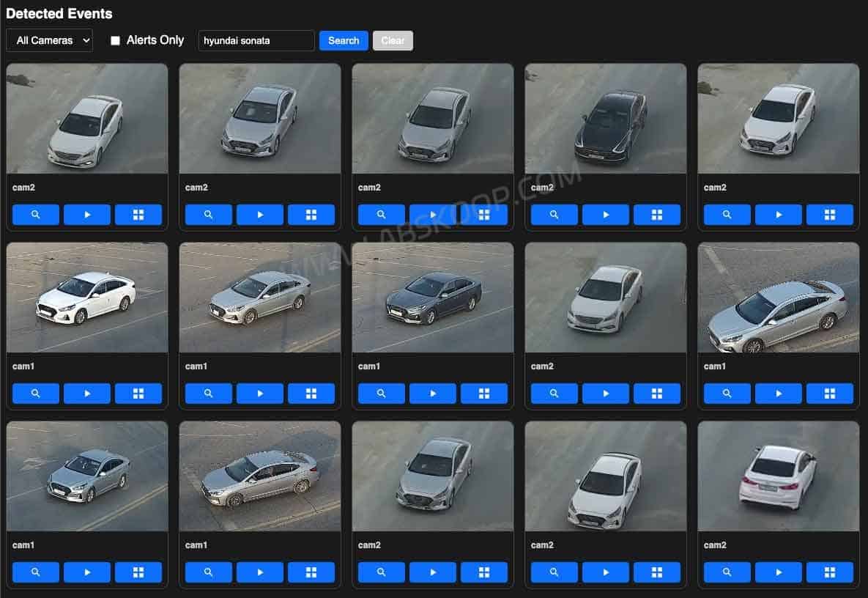Open grid icon on third card of top row
The width and height of the screenshot is (868, 598).
[x=484, y=214]
